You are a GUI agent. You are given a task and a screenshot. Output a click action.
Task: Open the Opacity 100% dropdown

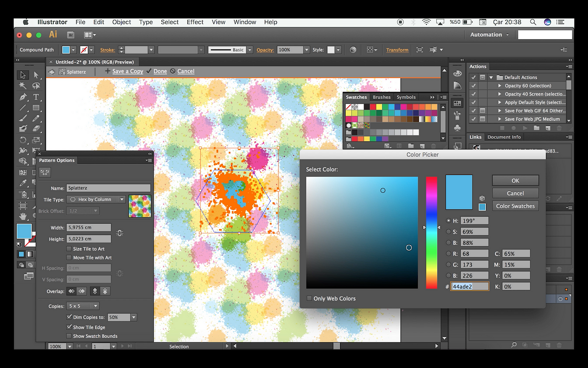[306, 50]
